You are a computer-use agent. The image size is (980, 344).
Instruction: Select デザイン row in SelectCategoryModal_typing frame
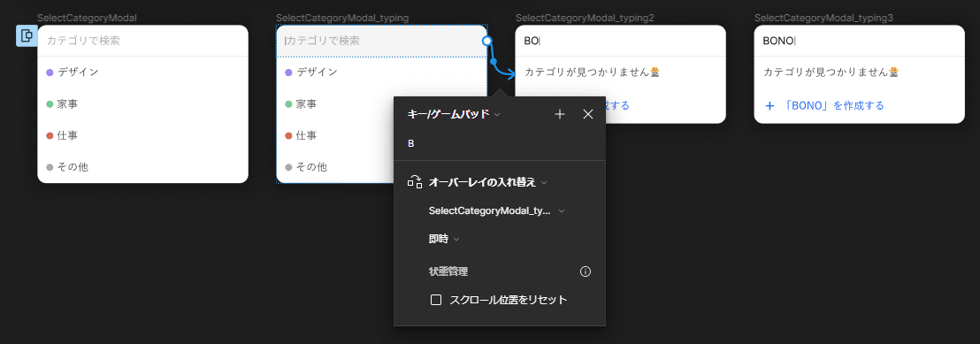(382, 72)
